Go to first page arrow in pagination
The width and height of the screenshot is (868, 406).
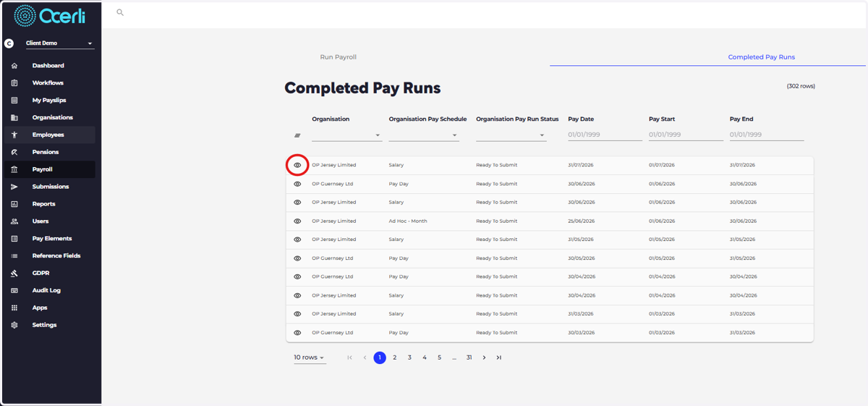[x=350, y=358]
